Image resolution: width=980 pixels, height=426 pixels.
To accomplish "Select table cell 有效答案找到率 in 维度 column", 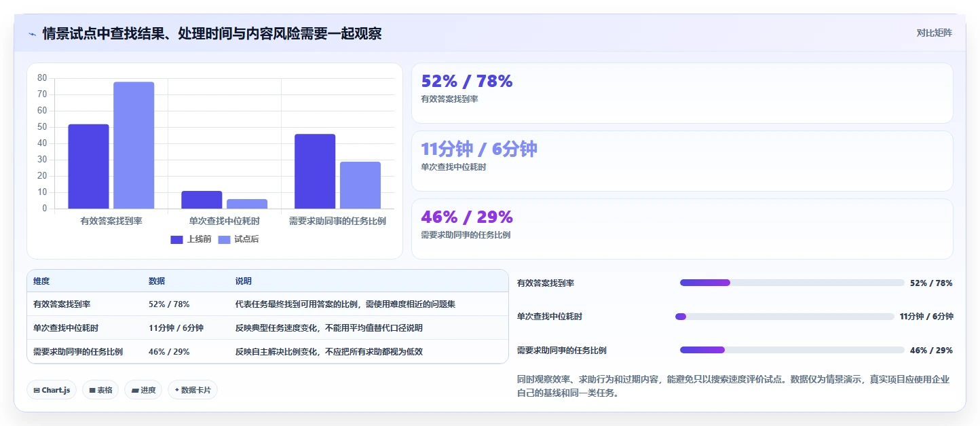I will 62,304.
